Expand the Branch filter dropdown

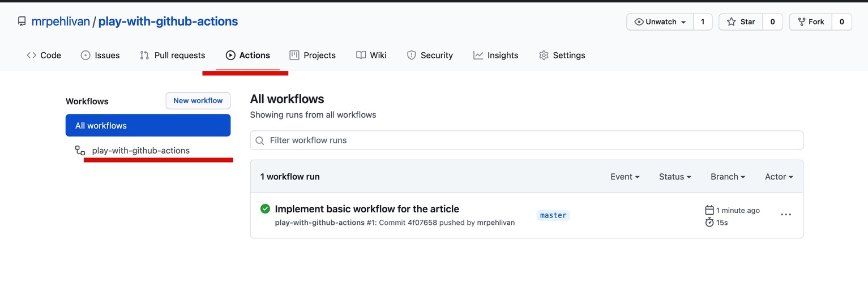pos(728,177)
